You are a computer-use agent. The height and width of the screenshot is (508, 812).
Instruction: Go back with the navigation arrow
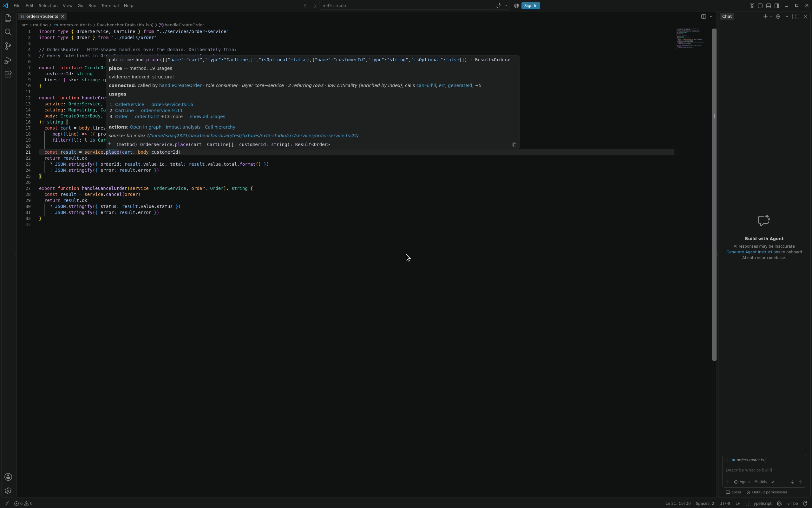point(306,6)
